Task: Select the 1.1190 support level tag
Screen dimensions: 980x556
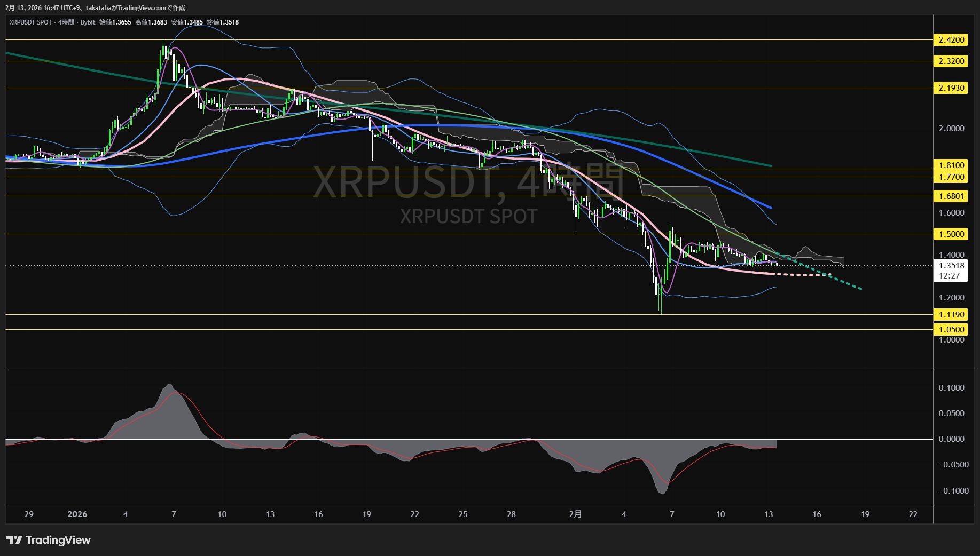Action: click(951, 315)
